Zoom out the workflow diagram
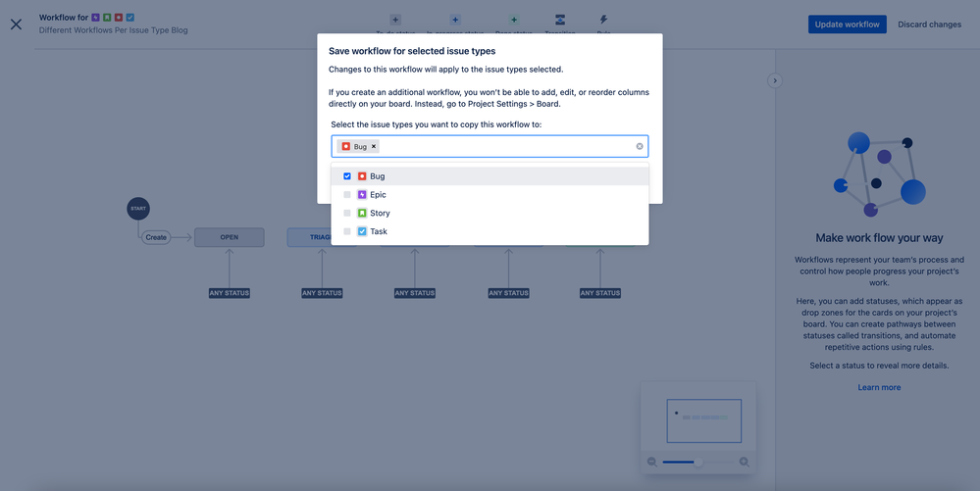The height and width of the screenshot is (491, 980). (x=652, y=462)
